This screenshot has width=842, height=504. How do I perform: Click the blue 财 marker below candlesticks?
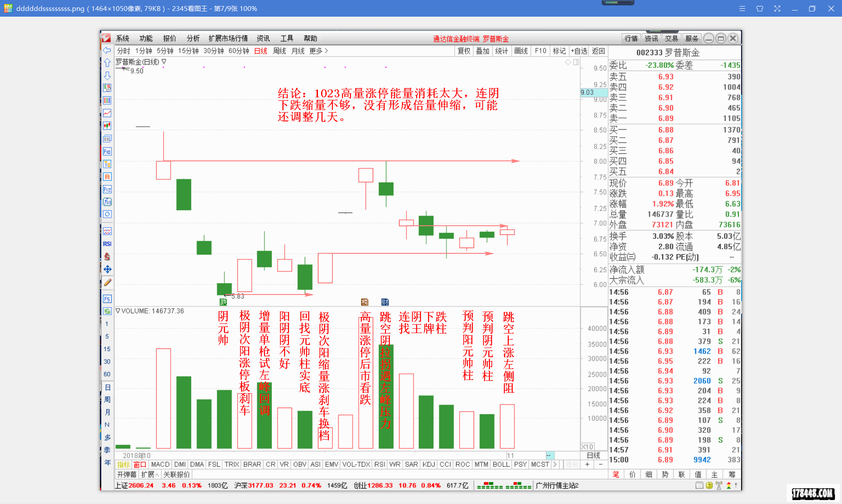tap(385, 302)
